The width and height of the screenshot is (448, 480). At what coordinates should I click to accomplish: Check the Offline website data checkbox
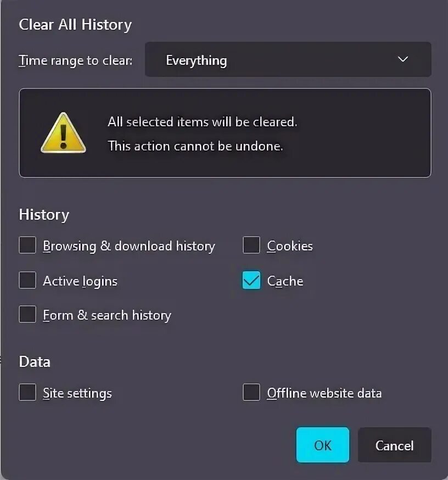coord(251,393)
